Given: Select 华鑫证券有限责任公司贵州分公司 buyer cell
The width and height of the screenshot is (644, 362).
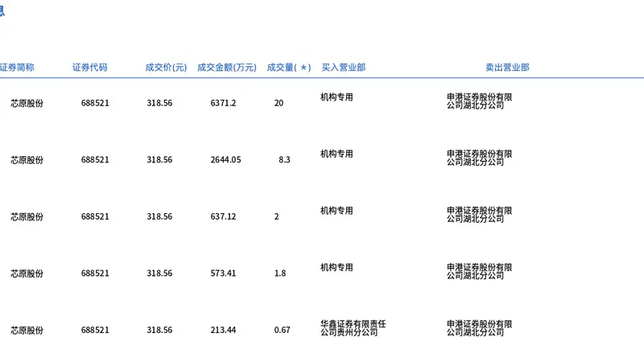Looking at the screenshot, I should [x=353, y=328].
